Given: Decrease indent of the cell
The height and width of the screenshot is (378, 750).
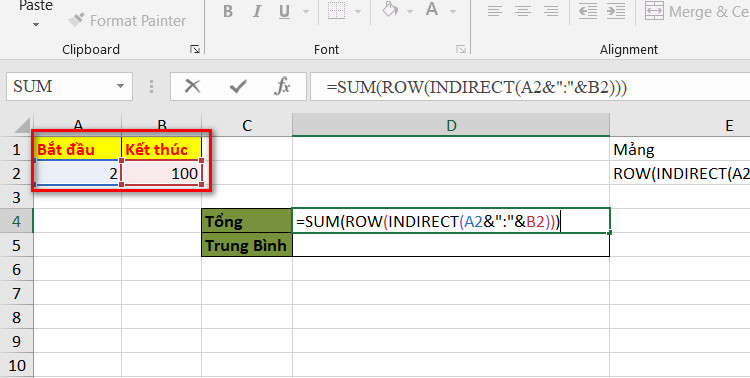Looking at the screenshot, I should (588, 11).
